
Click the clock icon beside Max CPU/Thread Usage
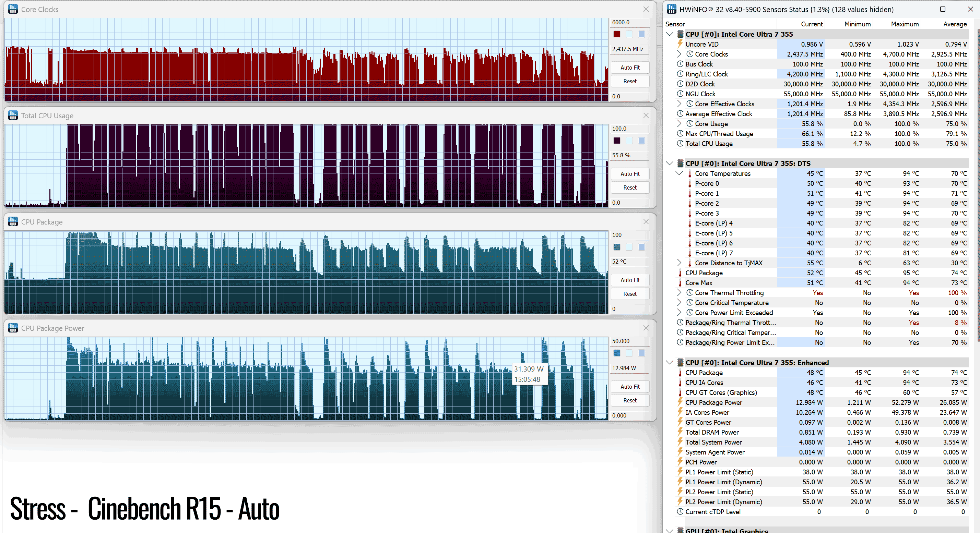pos(680,133)
